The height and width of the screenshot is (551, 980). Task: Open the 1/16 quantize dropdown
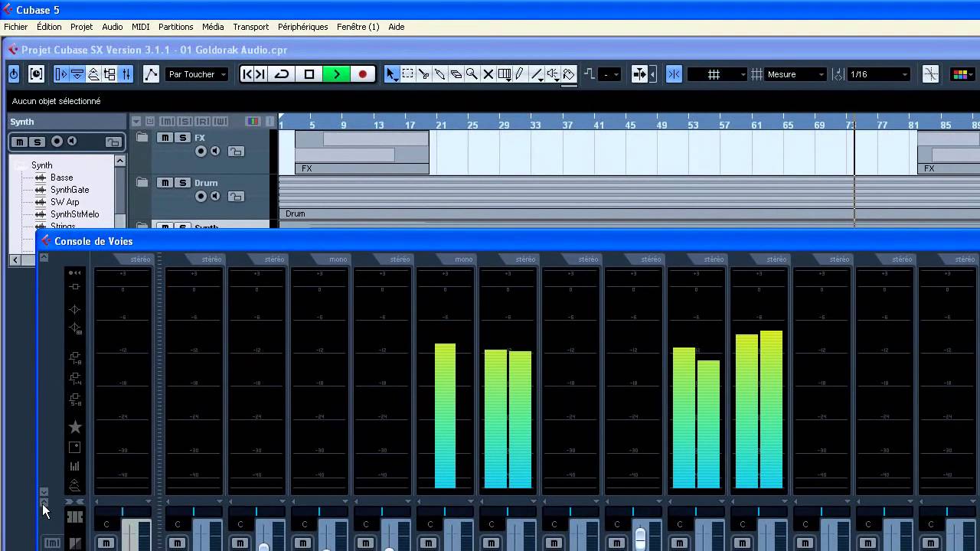point(878,74)
